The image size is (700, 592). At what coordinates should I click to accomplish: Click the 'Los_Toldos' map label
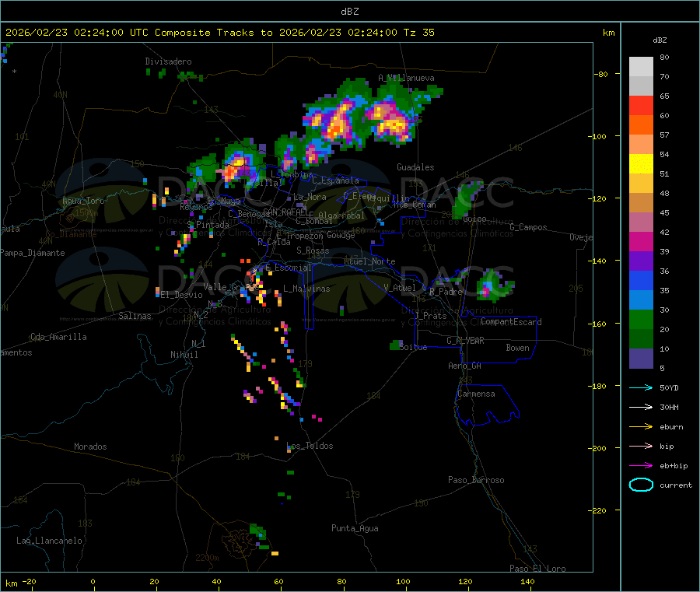click(310, 446)
